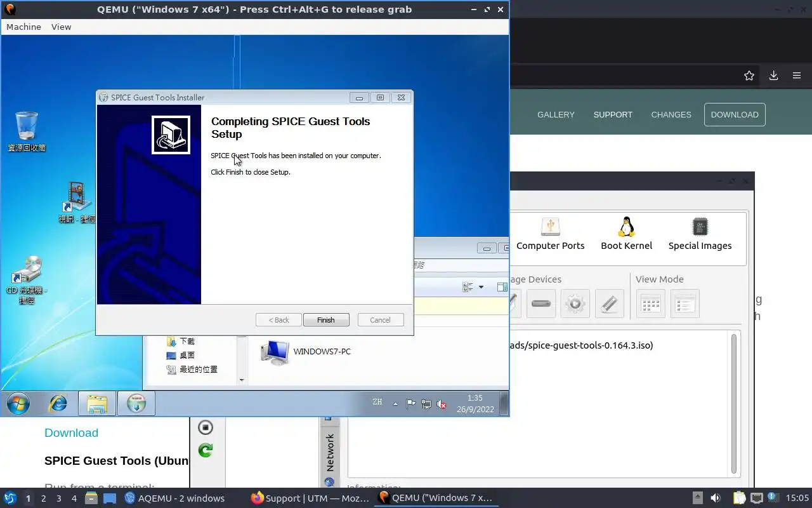Image resolution: width=812 pixels, height=508 pixels.
Task: Click the muted volume icon in guest tray
Action: pyautogui.click(x=442, y=404)
